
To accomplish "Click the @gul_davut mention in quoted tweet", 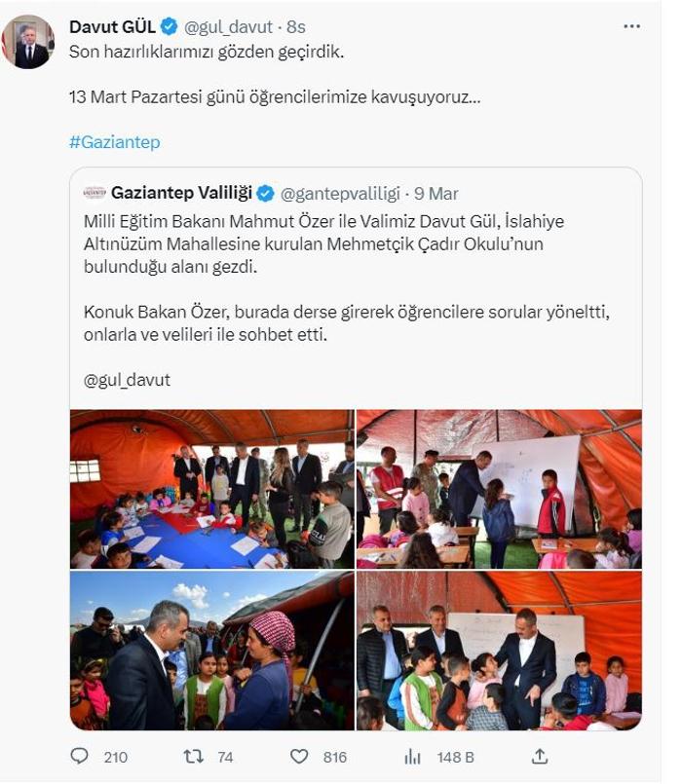I will tap(127, 380).
